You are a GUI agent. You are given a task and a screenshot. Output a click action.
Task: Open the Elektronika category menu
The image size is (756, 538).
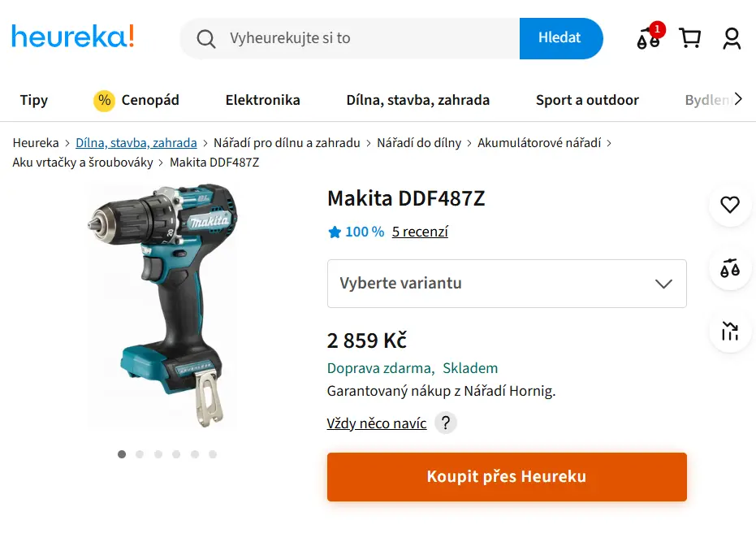263,100
